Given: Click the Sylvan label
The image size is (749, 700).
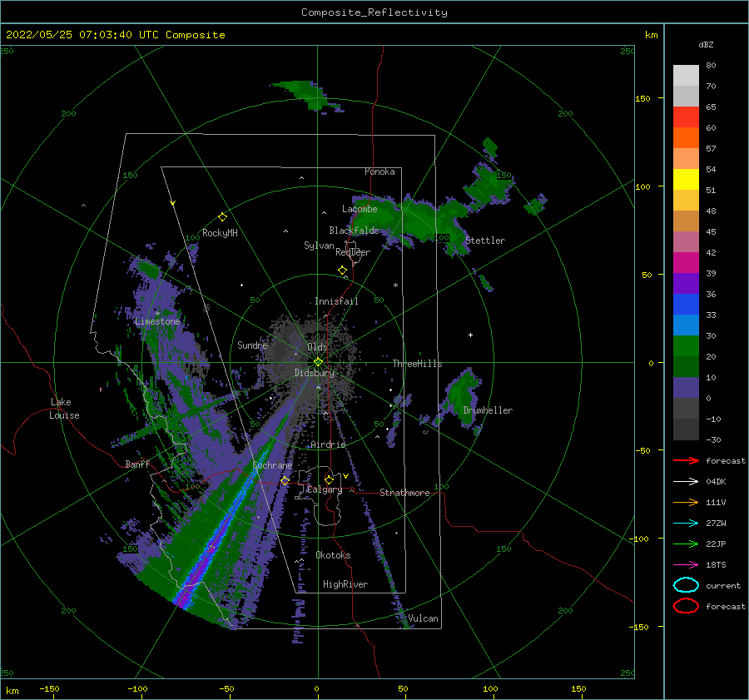Looking at the screenshot, I should [319, 246].
